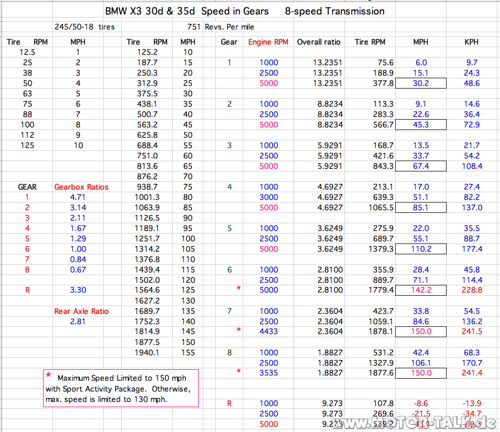
Task: Select the tire RPM cell "125.2"
Action: 147,52
